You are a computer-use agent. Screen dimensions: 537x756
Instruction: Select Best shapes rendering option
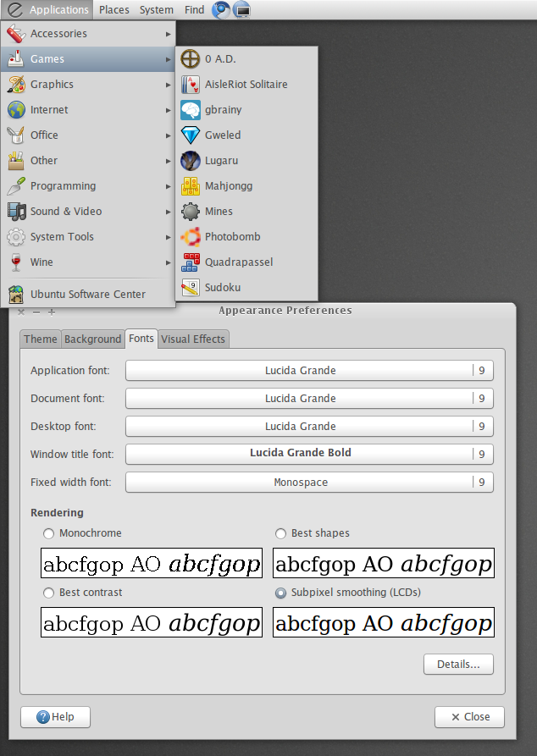click(280, 533)
